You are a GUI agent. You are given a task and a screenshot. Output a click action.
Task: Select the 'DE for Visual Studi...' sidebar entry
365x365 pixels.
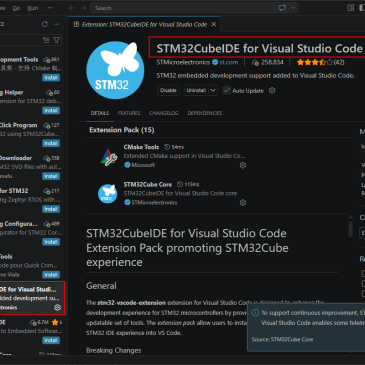32,298
